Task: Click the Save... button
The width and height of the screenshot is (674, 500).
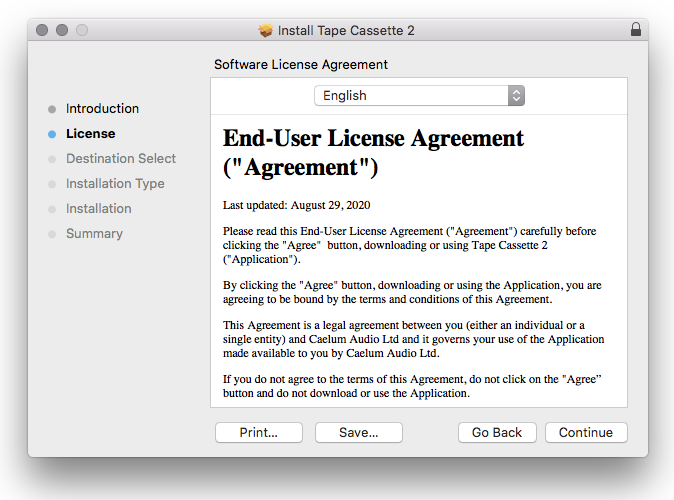Action: (358, 432)
